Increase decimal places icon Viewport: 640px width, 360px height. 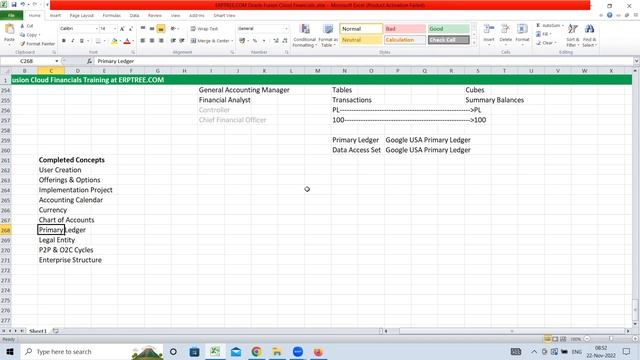(276, 40)
